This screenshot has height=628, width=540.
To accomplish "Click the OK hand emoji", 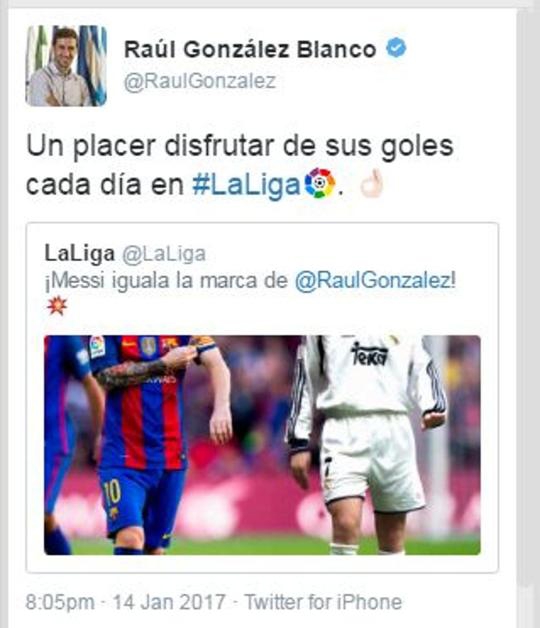I will pyautogui.click(x=373, y=183).
